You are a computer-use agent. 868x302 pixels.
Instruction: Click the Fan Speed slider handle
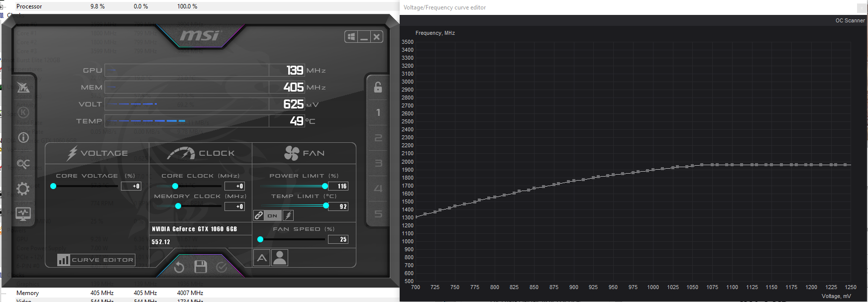tap(260, 239)
